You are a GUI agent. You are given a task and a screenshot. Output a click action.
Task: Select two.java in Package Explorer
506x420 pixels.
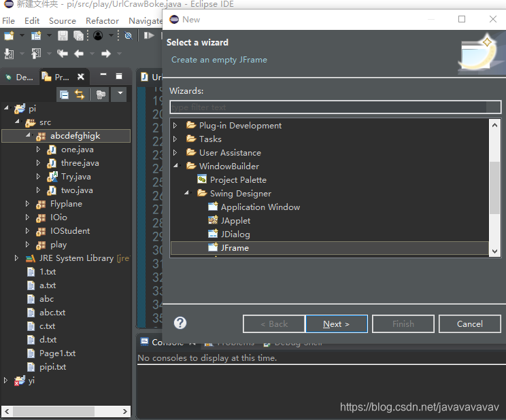pos(77,190)
